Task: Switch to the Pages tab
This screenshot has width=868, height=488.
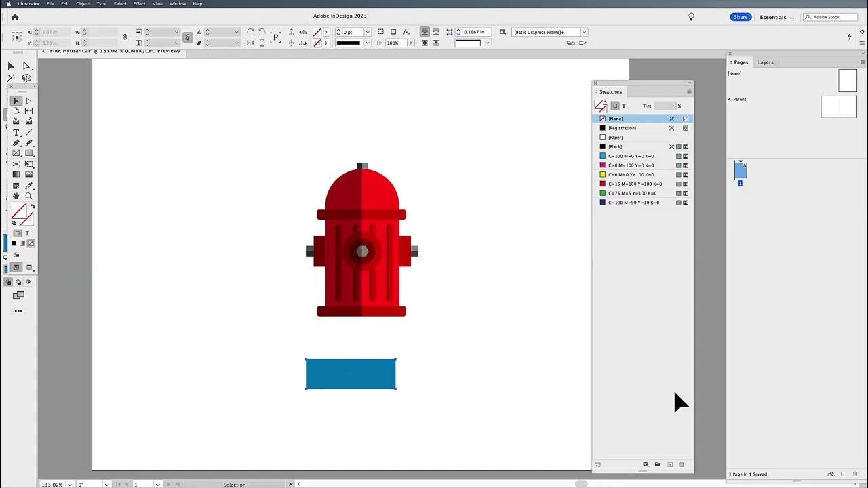Action: pos(741,62)
